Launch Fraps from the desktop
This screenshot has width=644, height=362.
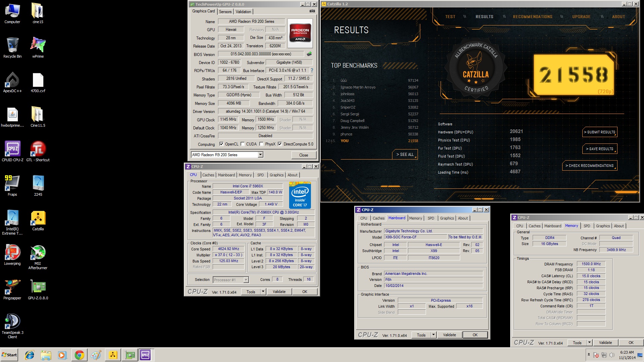[12, 186]
